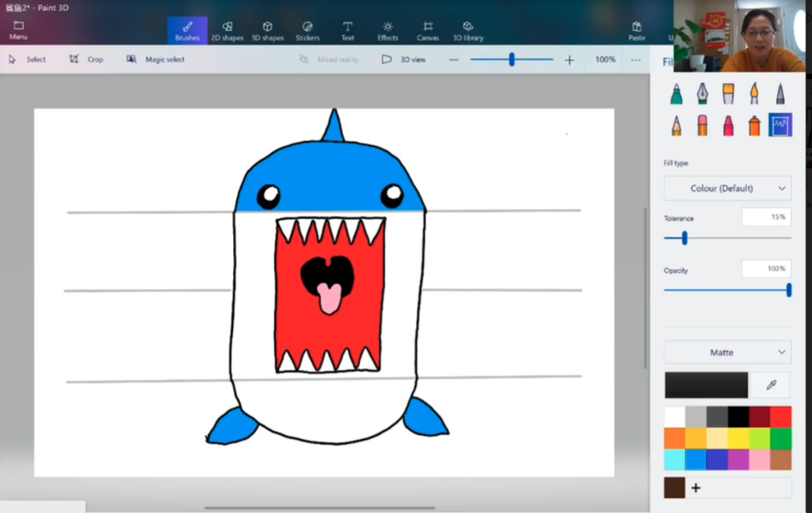
Task: Select the Fill bucket tool
Action: point(780,126)
